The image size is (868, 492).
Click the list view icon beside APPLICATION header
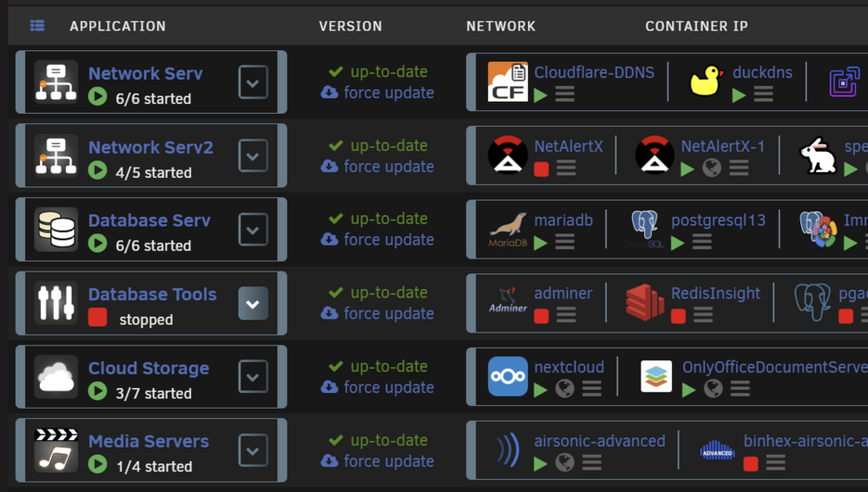37,25
